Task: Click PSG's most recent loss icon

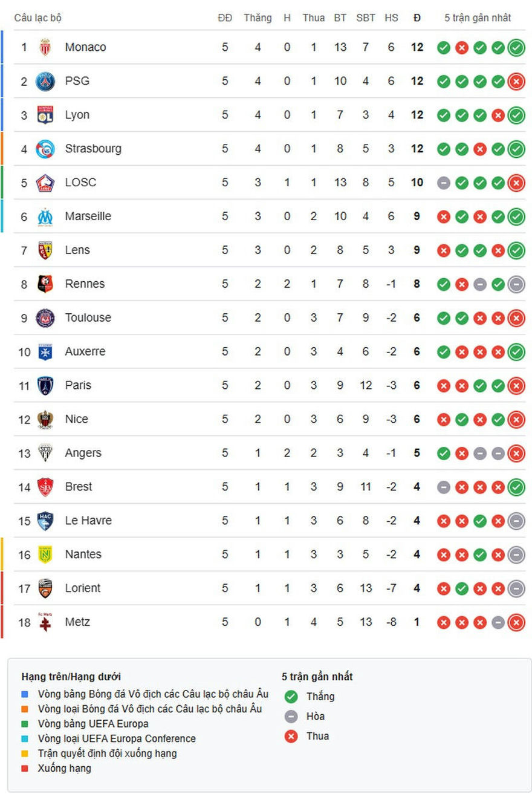Action: 516,82
